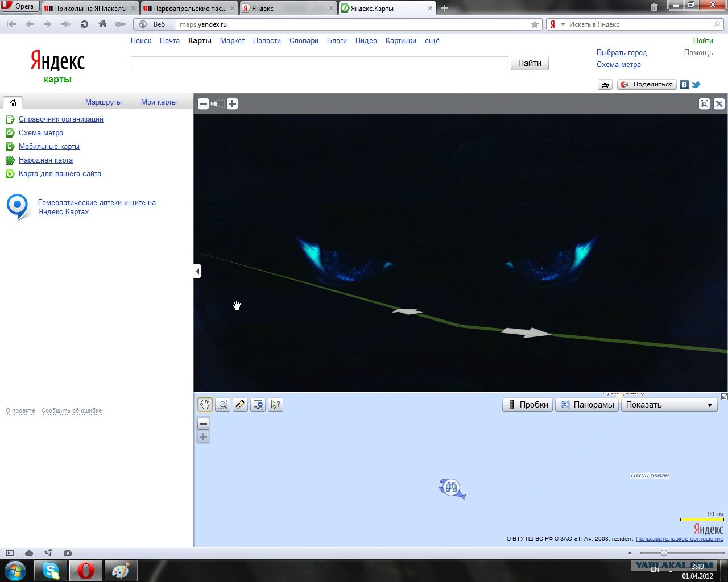The height and width of the screenshot is (582, 728).
Task: Click the Поделиться share button
Action: click(x=647, y=84)
